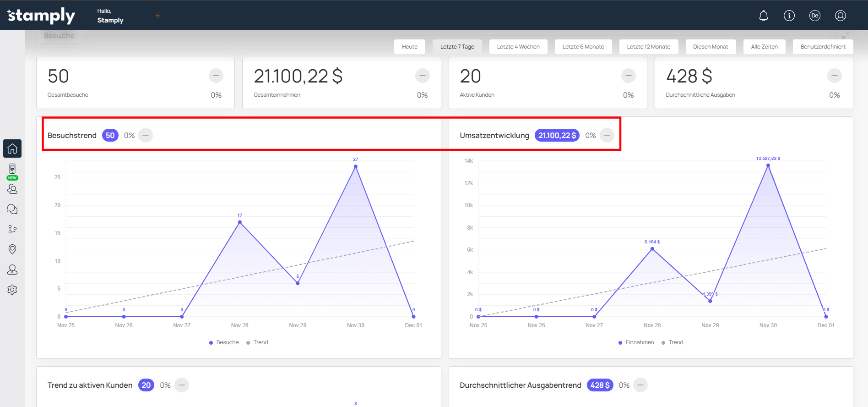The image size is (868, 407).
Task: Open the notifications bell
Action: pos(764,16)
